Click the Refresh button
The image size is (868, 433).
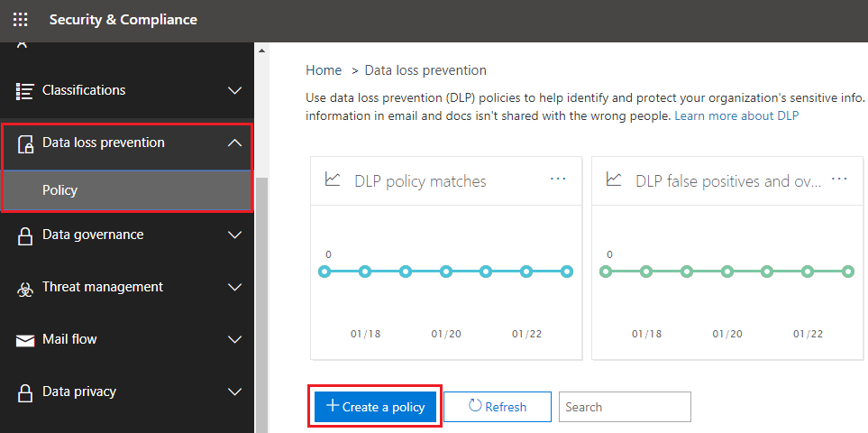click(x=498, y=407)
